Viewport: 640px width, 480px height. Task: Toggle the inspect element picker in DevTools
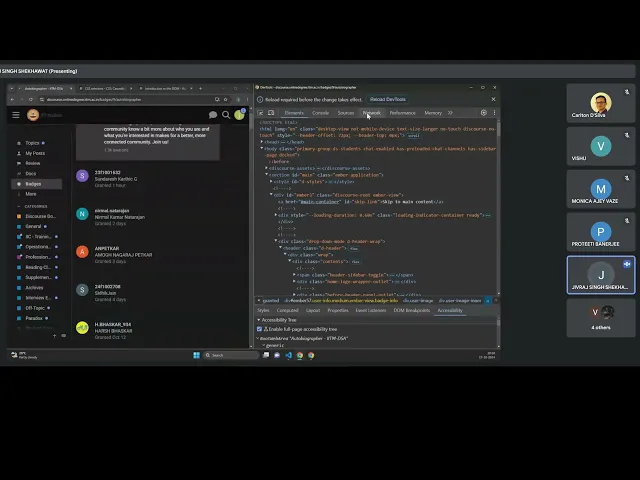260,113
